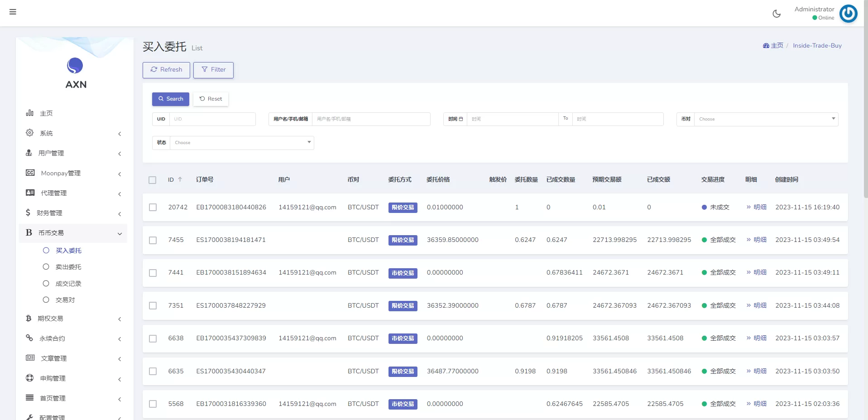Screen dimensions: 868x420
Task: Toggle dark mode moon icon
Action: tap(777, 14)
